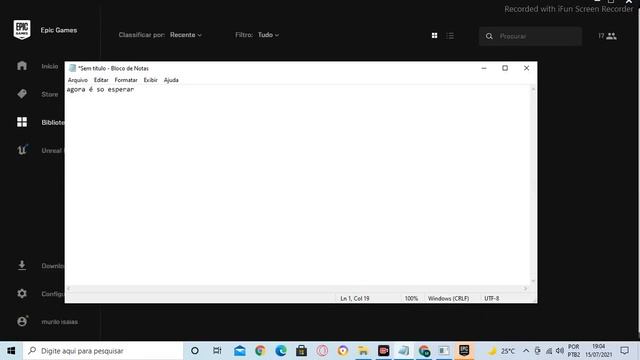Viewport: 640px width, 360px height.
Task: Click Notepad vertical scrollbar down arrow
Action: tap(533, 281)
